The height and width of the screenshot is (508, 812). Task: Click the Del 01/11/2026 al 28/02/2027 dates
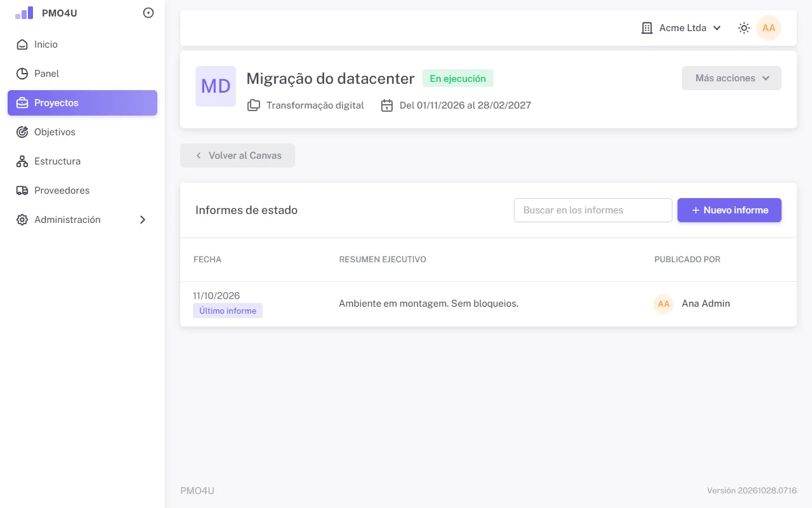(x=465, y=105)
